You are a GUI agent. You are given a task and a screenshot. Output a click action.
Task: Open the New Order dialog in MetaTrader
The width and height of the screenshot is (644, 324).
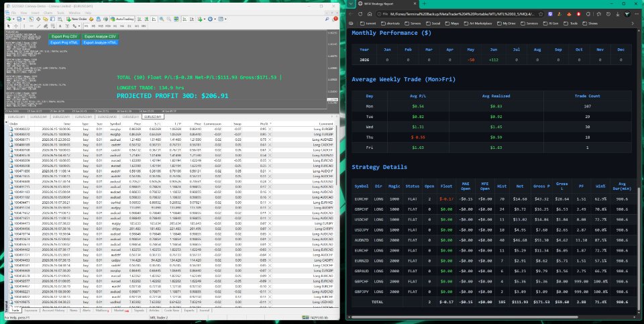[x=76, y=19]
